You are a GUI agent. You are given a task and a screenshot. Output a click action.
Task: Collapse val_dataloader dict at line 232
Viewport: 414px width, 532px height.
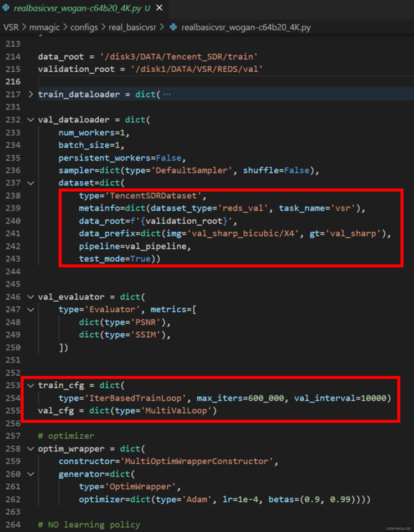(x=31, y=120)
